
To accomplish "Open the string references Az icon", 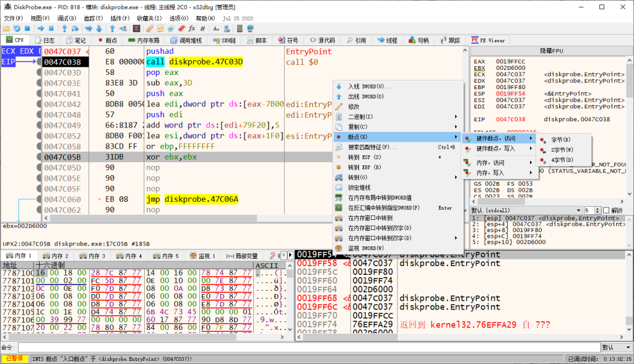I will coord(216,28).
